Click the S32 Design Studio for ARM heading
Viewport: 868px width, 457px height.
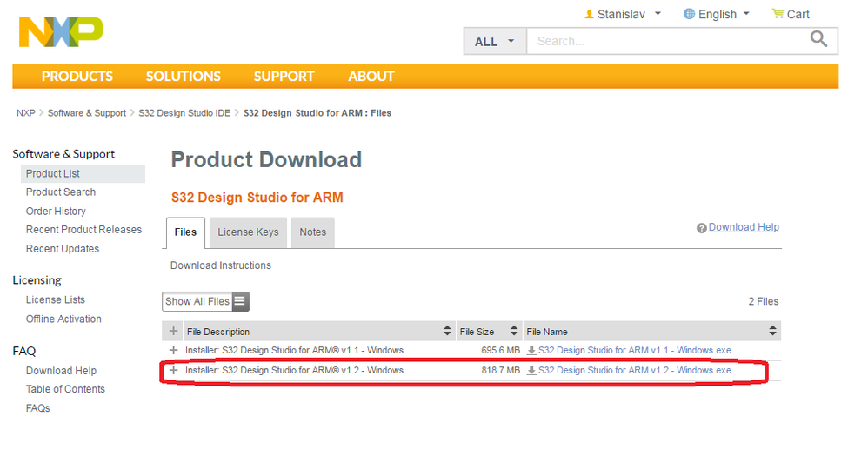(x=257, y=198)
